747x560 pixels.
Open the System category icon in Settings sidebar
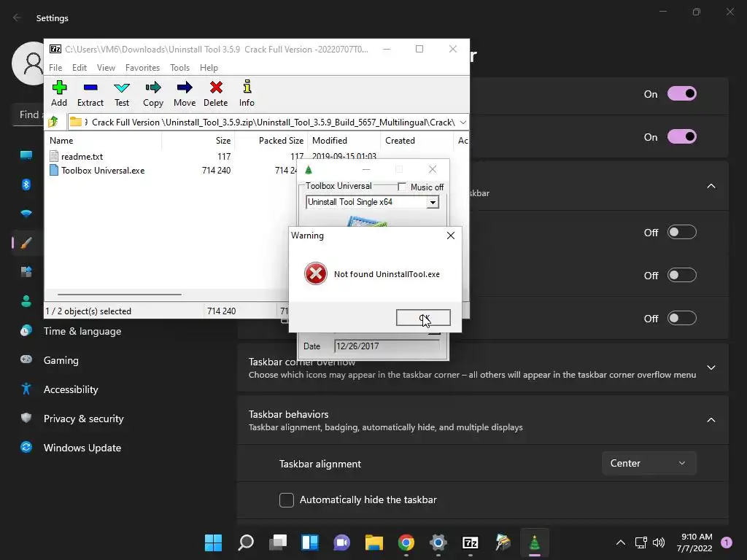click(26, 155)
